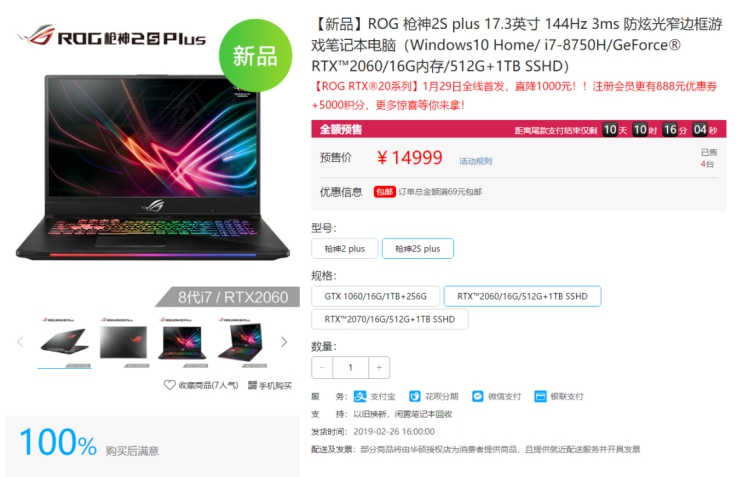This screenshot has width=737, height=477.
Task: Show next thumbnails with right arrow
Action: point(284,342)
